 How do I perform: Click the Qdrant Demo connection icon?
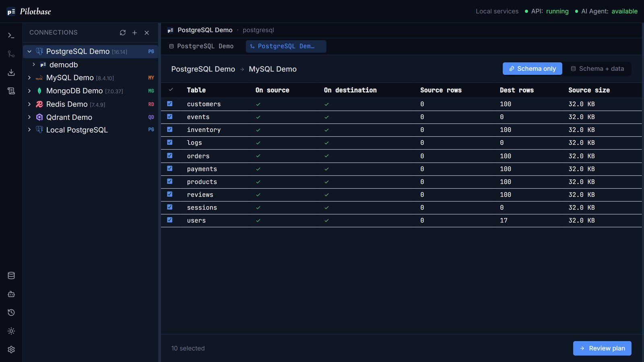39,117
